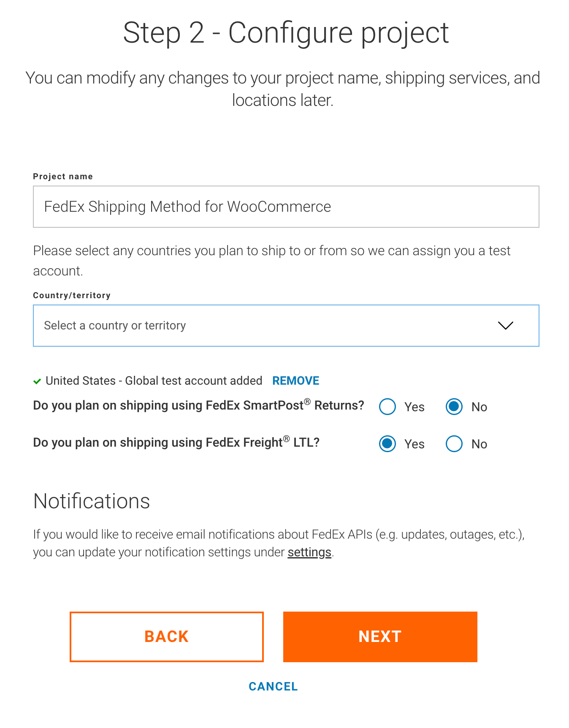569x728 pixels.
Task: Open the Country/territory dropdown
Action: (286, 325)
